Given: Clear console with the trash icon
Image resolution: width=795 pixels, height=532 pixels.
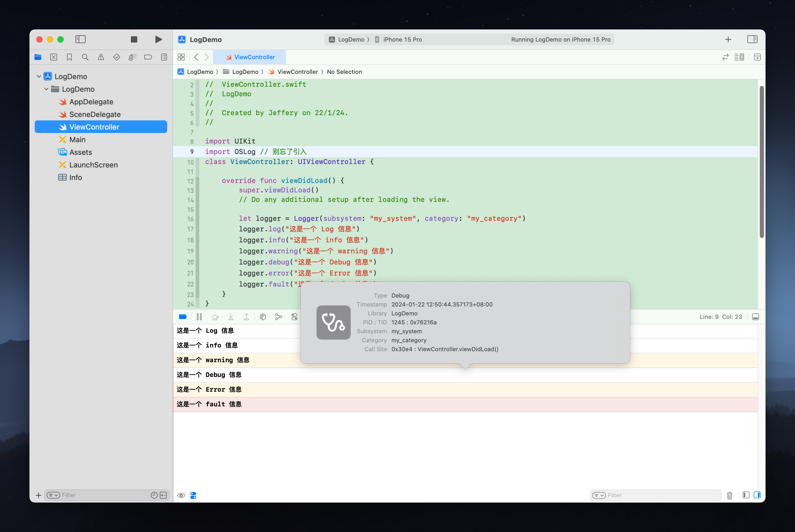Looking at the screenshot, I should click(729, 495).
